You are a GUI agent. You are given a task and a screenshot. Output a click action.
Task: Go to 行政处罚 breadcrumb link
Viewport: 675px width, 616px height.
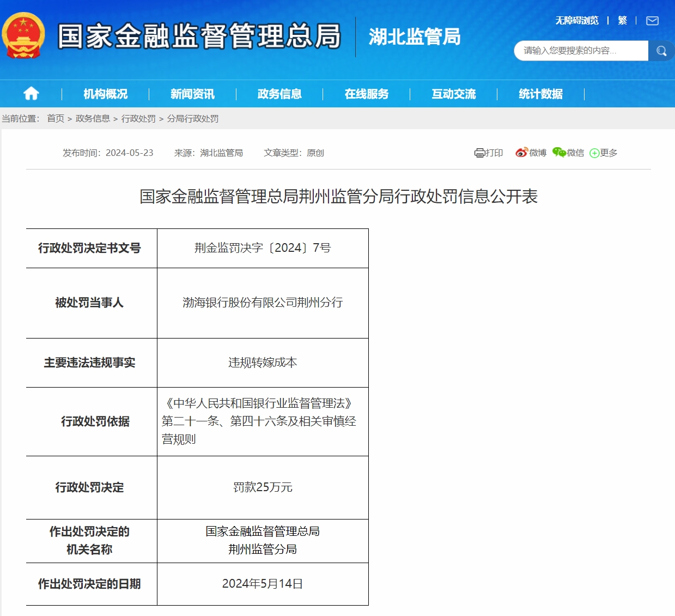(x=138, y=118)
